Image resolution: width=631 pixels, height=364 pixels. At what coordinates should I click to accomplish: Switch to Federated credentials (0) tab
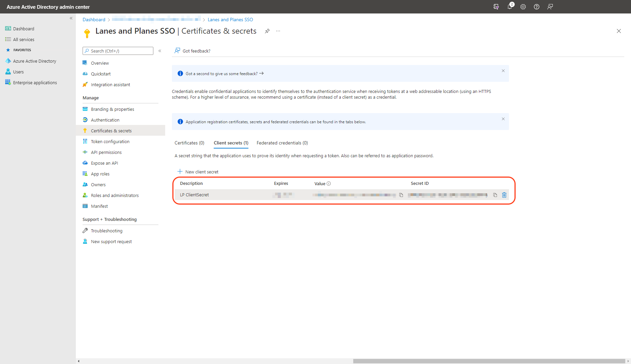[282, 143]
